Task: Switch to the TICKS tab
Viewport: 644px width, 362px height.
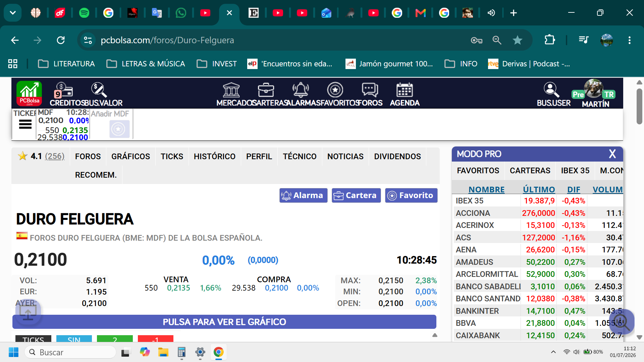Action: 172,157
